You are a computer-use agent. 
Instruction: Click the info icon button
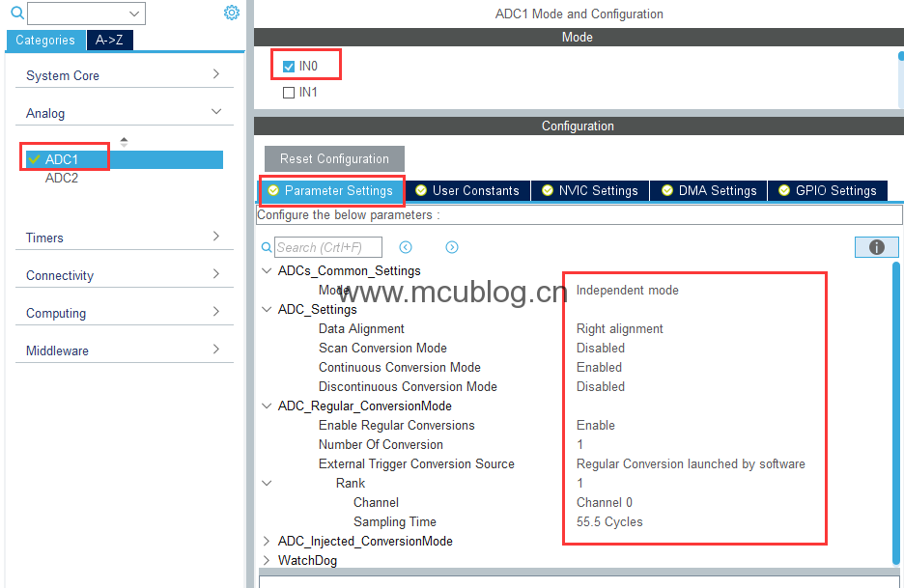876,247
